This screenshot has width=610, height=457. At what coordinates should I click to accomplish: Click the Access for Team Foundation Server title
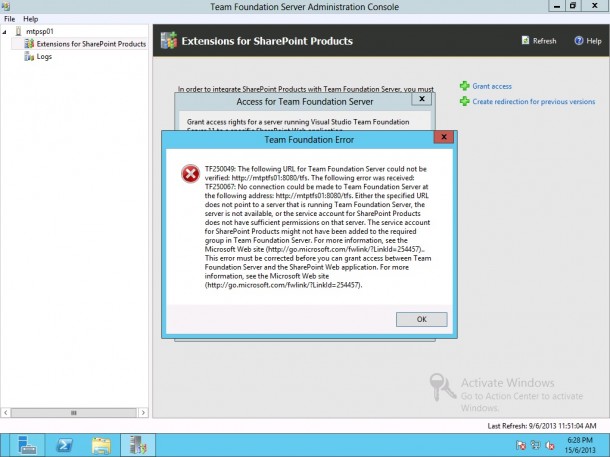[305, 102]
